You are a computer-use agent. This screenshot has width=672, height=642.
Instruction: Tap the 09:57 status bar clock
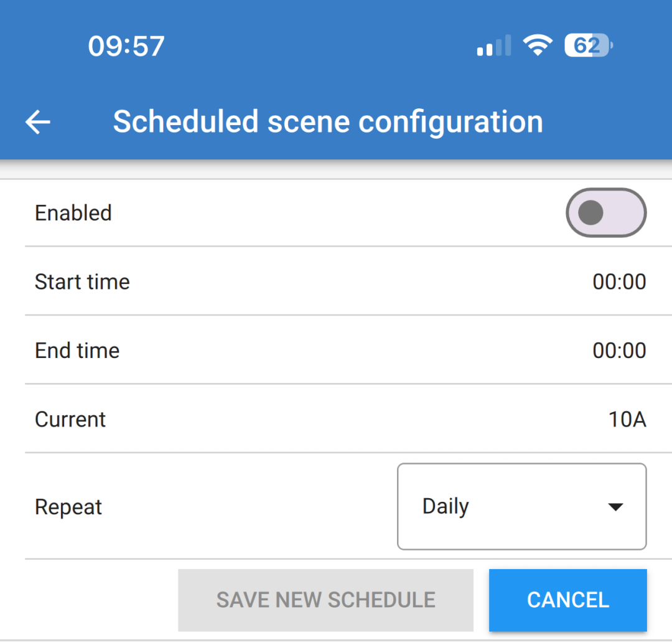pyautogui.click(x=126, y=46)
